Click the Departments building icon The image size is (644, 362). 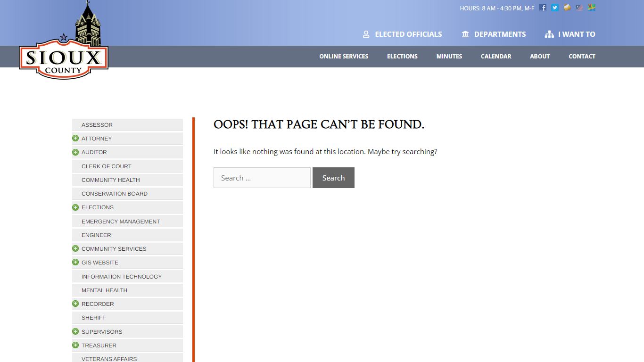pos(465,34)
